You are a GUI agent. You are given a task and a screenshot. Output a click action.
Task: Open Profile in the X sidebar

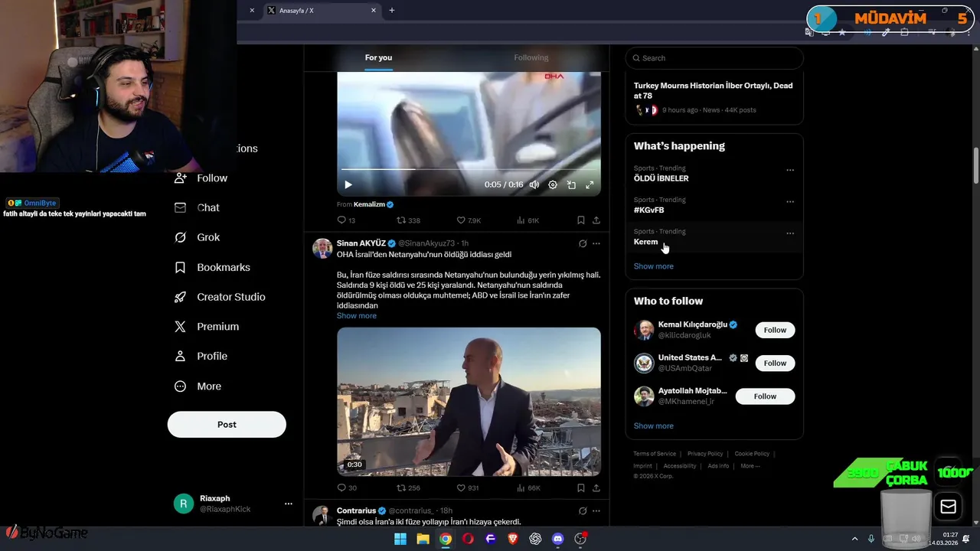(201, 356)
